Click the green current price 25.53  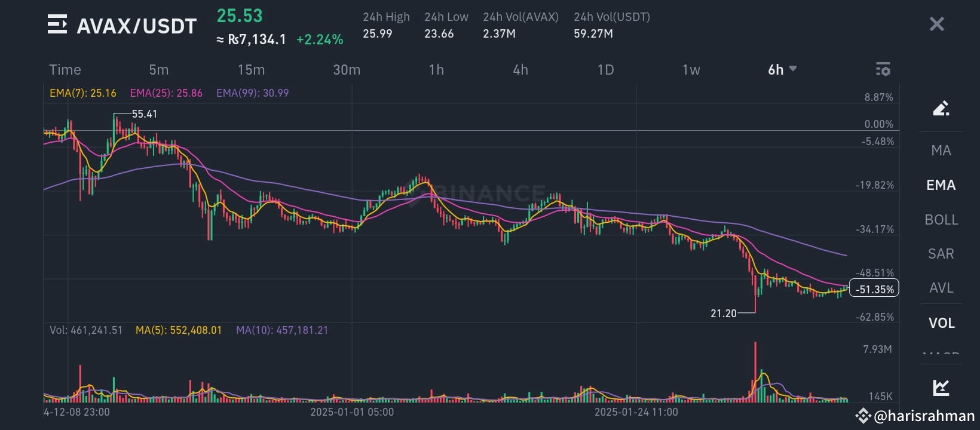[x=240, y=14]
